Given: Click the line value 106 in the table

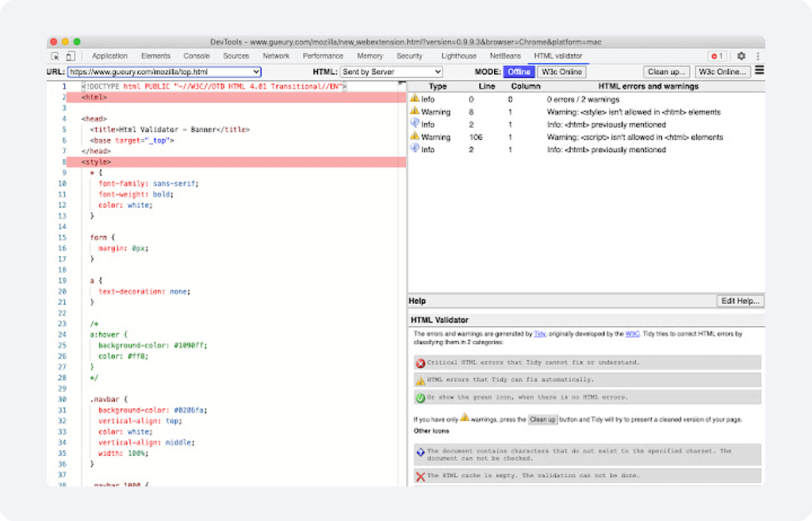Looking at the screenshot, I should click(x=476, y=137).
